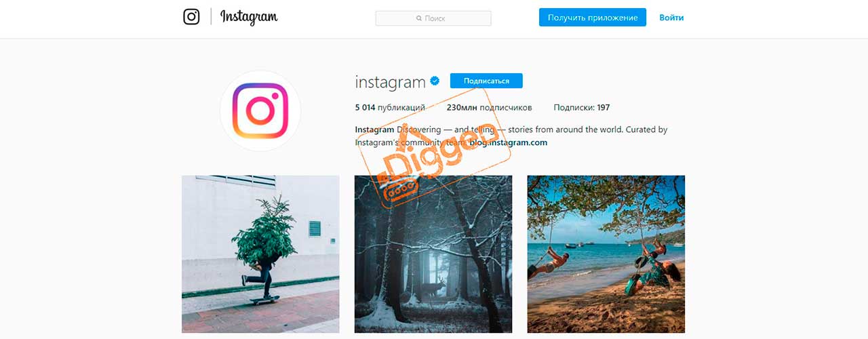
Task: Click the orange Digged stamp watermark
Action: click(x=435, y=161)
